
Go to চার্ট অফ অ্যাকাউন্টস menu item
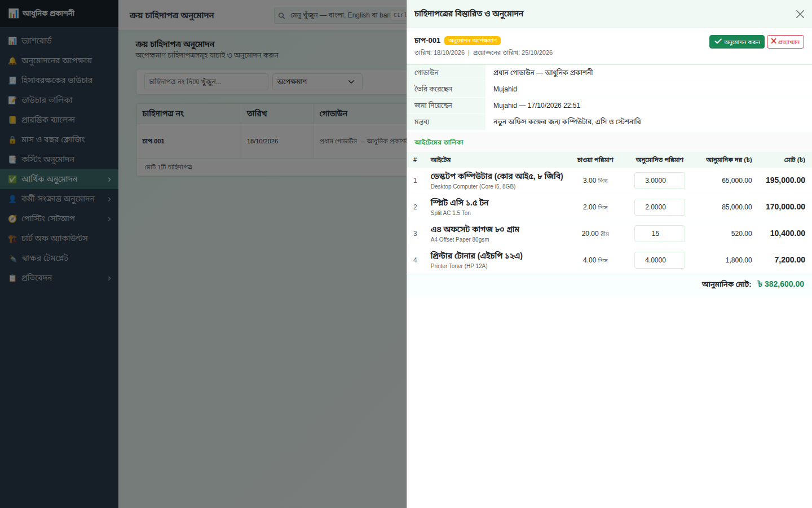(59, 238)
